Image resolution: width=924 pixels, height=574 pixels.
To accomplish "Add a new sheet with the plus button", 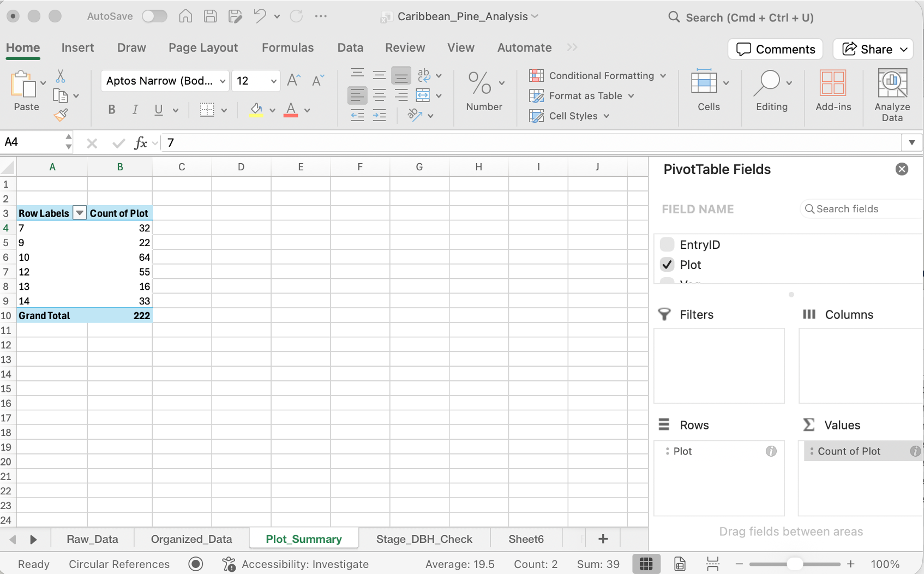I will click(603, 539).
